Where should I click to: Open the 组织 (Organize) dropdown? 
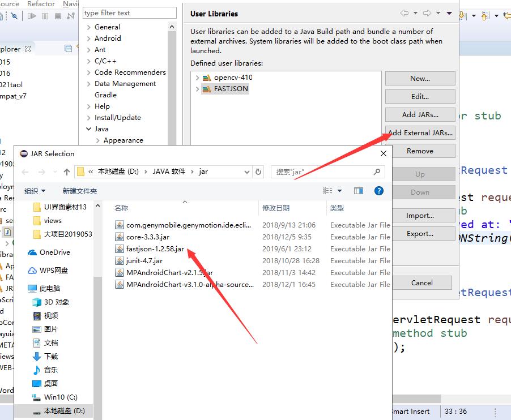pos(33,190)
